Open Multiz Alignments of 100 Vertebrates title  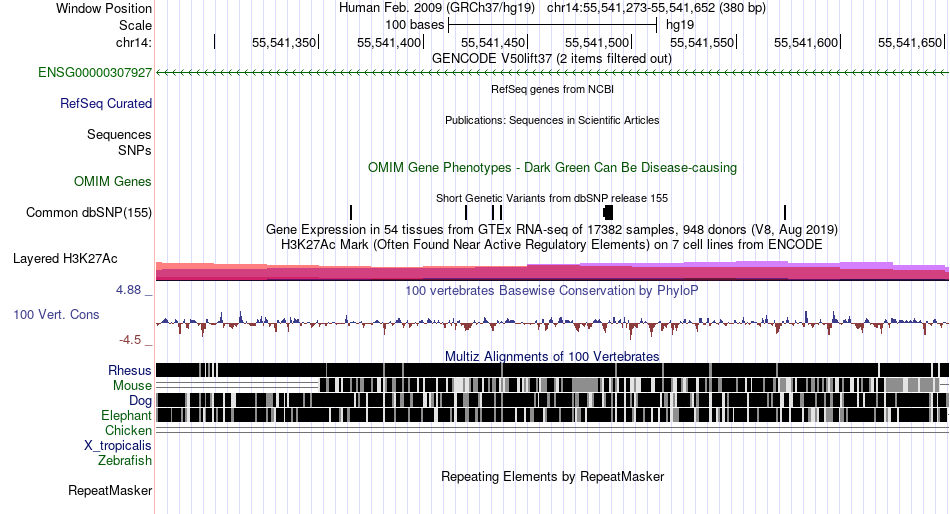coord(552,356)
